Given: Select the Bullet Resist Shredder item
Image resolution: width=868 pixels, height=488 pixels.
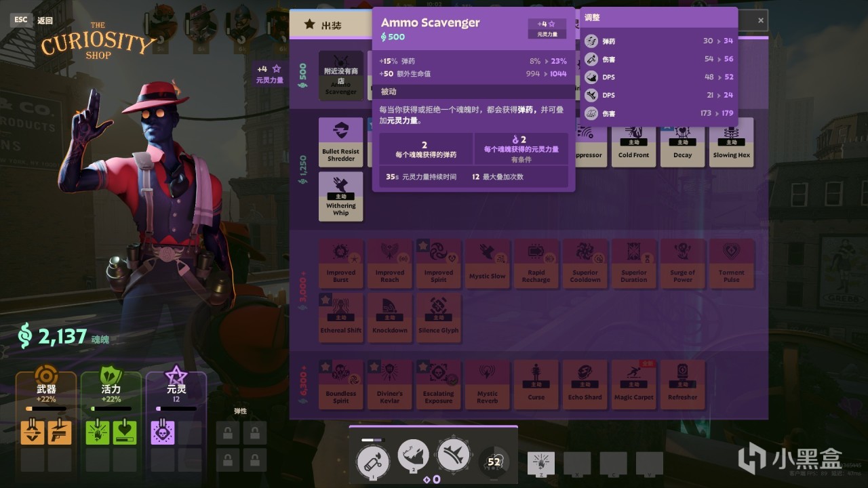Looking at the screenshot, I should click(x=341, y=142).
